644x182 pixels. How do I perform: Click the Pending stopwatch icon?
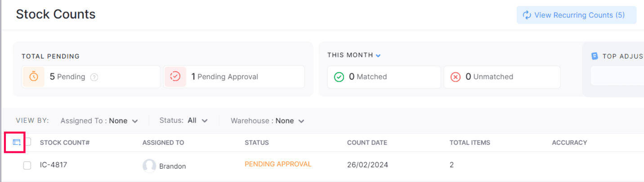[x=34, y=76]
